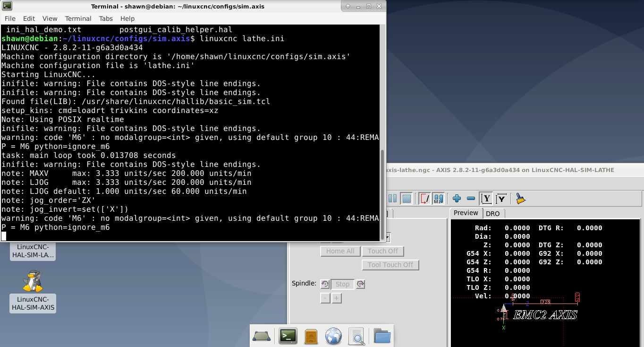Click the Rad: 0.0000 readout in preview

[503, 228]
